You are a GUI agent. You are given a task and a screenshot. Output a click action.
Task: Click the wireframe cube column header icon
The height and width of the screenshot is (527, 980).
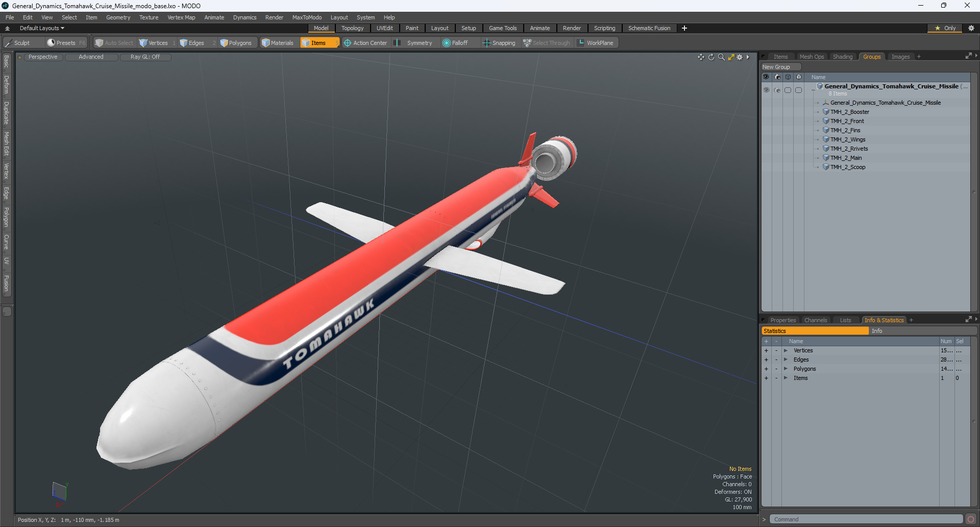click(x=788, y=77)
